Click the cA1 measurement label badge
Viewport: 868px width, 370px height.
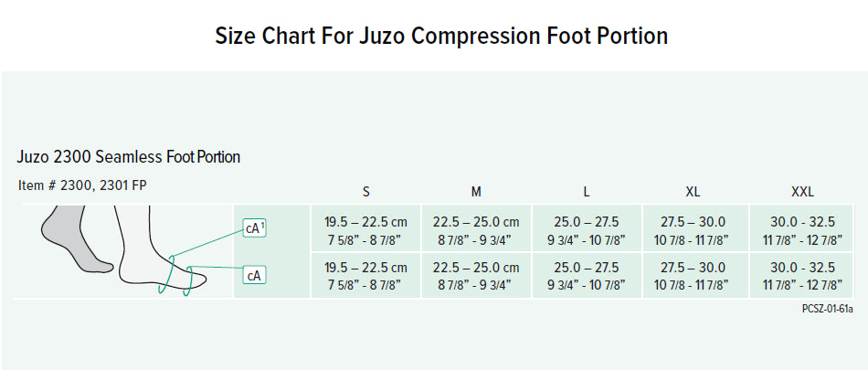(x=255, y=228)
